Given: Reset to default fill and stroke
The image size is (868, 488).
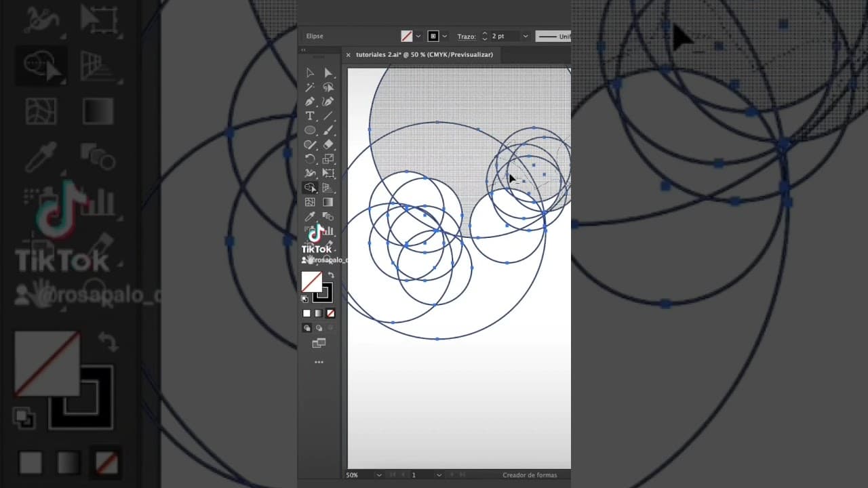Looking at the screenshot, I should pos(304,299).
